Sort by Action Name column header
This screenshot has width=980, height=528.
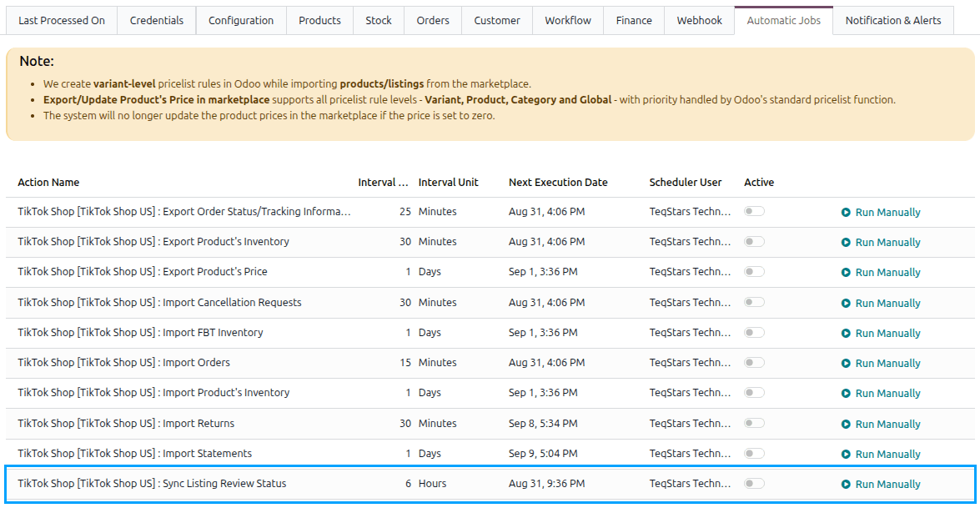[48, 183]
